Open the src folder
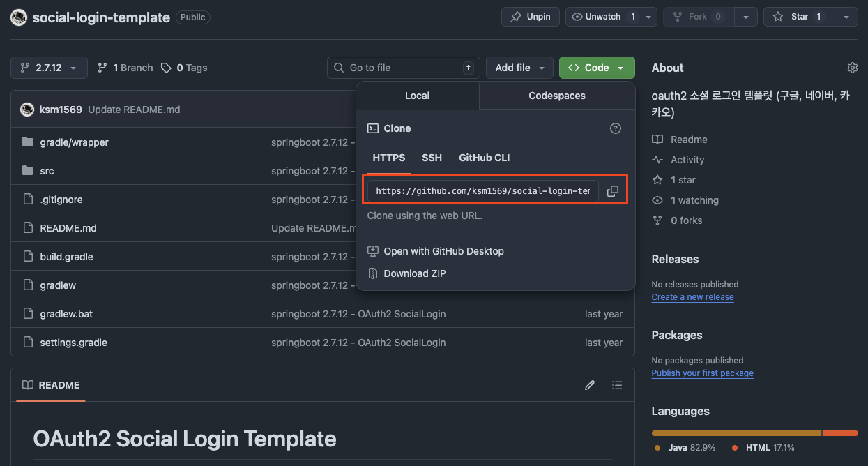 click(x=47, y=171)
